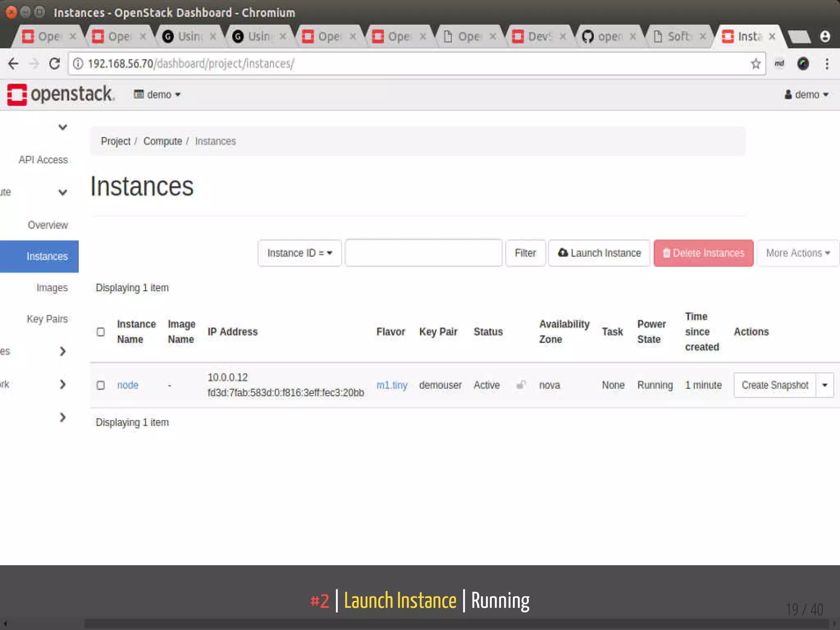Open the m1.tiny flavor link

point(392,385)
